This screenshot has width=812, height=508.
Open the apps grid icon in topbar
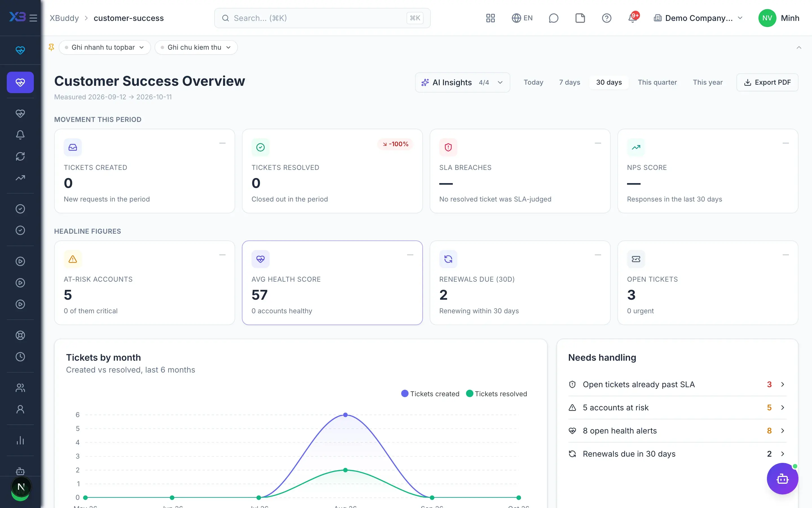point(490,18)
